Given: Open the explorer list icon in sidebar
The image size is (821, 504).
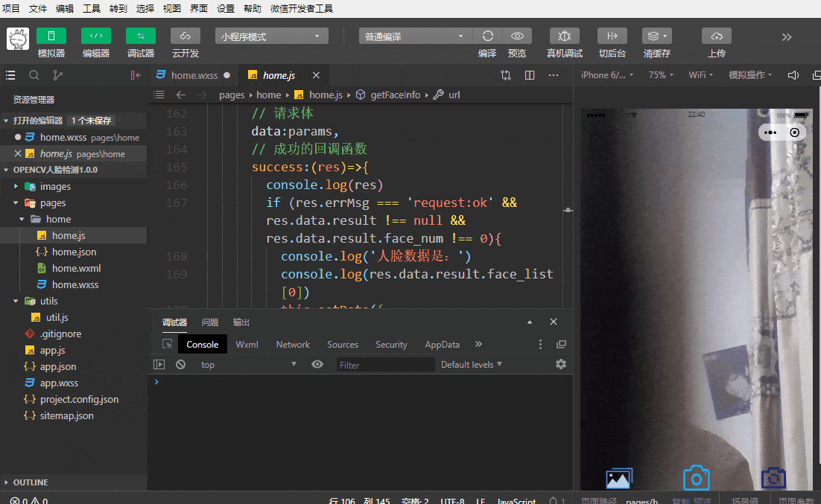Looking at the screenshot, I should point(10,75).
